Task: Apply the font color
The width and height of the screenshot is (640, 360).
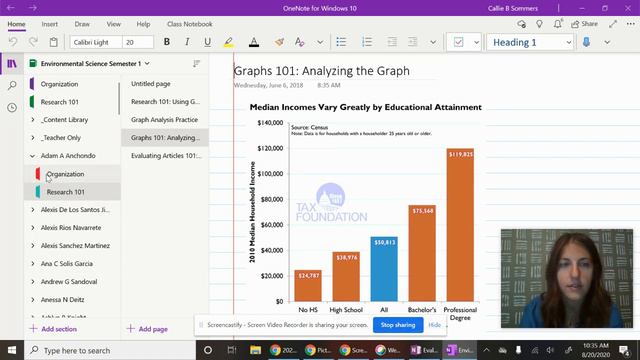Action: coord(254,42)
